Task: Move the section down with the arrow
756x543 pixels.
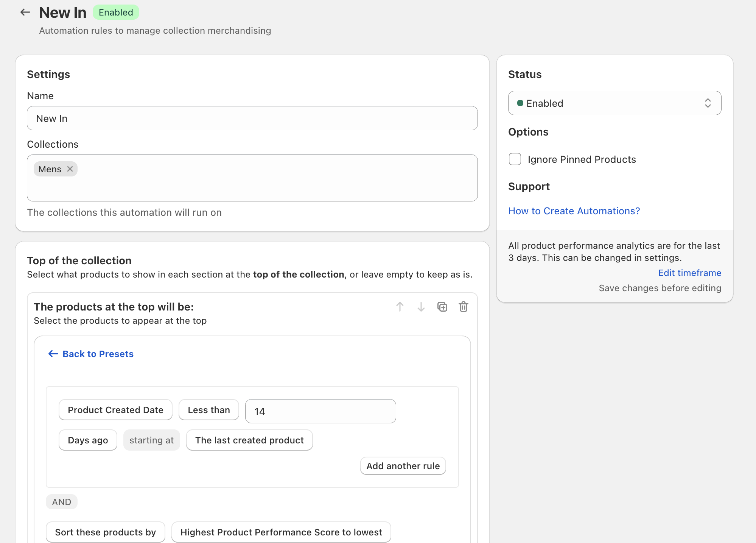Action: point(421,307)
